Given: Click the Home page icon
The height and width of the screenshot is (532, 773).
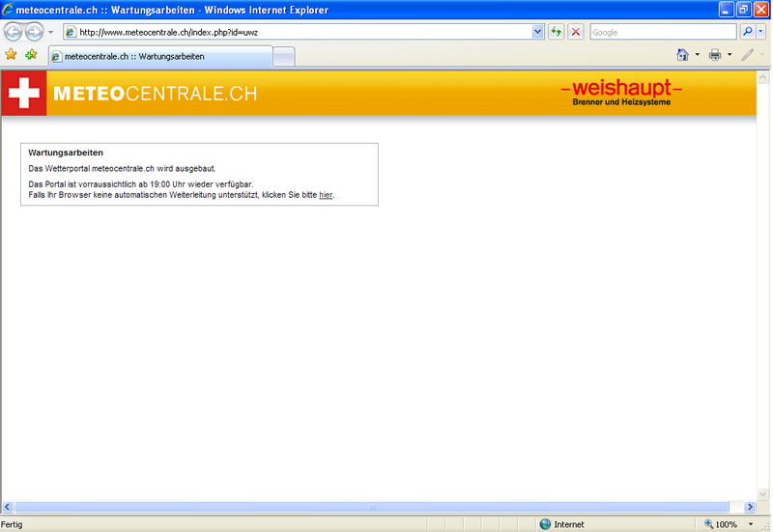Looking at the screenshot, I should [x=683, y=55].
